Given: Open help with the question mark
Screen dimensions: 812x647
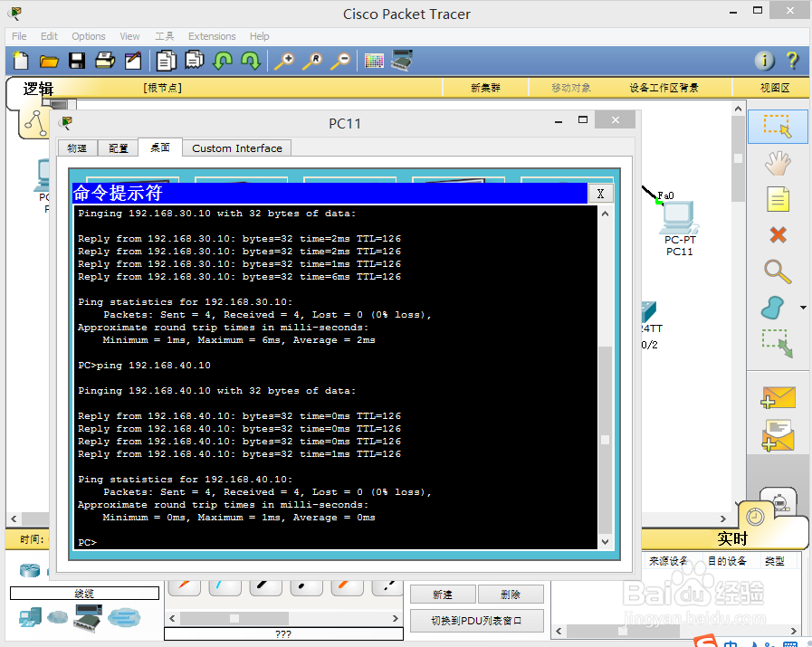Looking at the screenshot, I should point(792,61).
